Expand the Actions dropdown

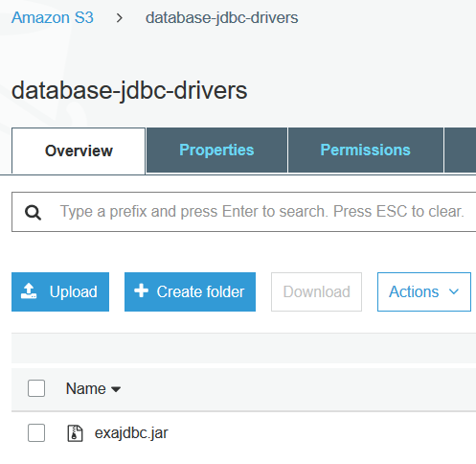[x=424, y=291]
